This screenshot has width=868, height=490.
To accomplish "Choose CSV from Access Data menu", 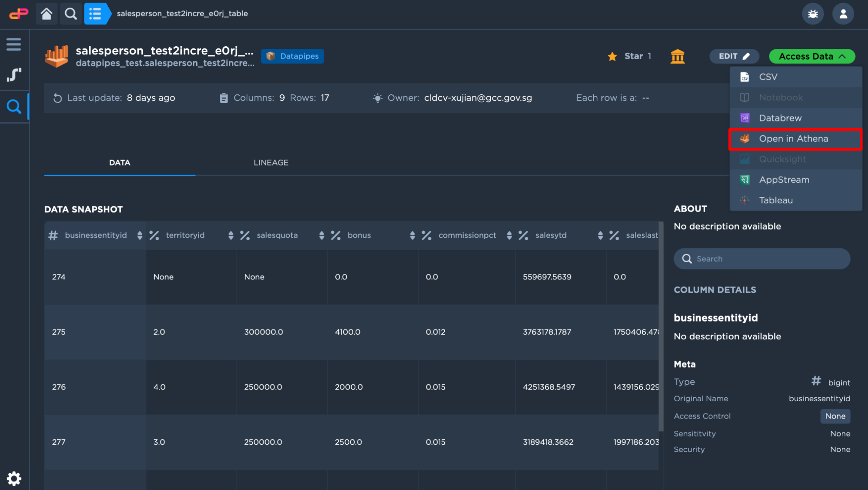I will [796, 77].
